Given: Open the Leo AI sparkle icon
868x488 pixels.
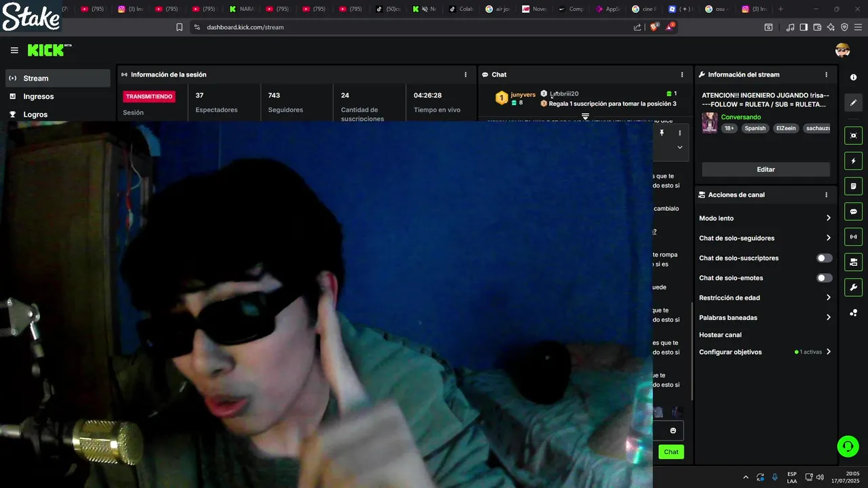Looking at the screenshot, I should pos(831,27).
